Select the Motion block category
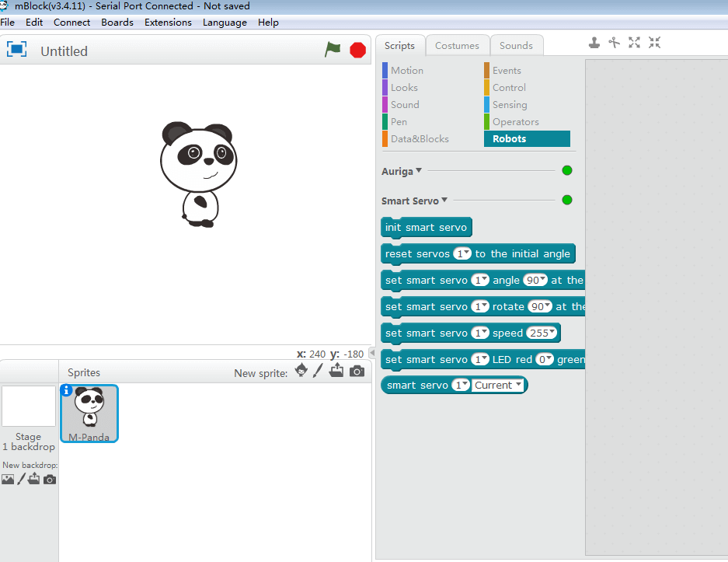This screenshot has width=728, height=562. click(407, 70)
